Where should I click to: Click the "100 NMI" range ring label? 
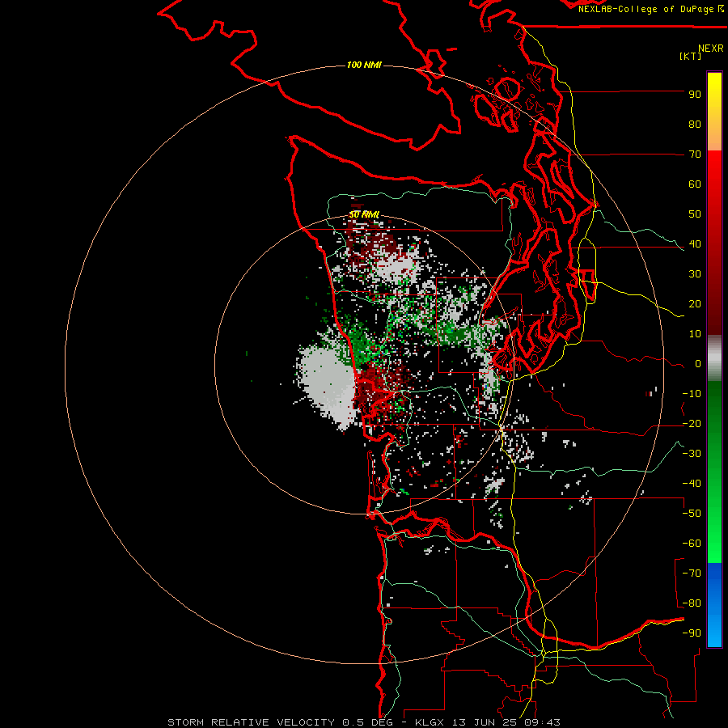click(364, 65)
